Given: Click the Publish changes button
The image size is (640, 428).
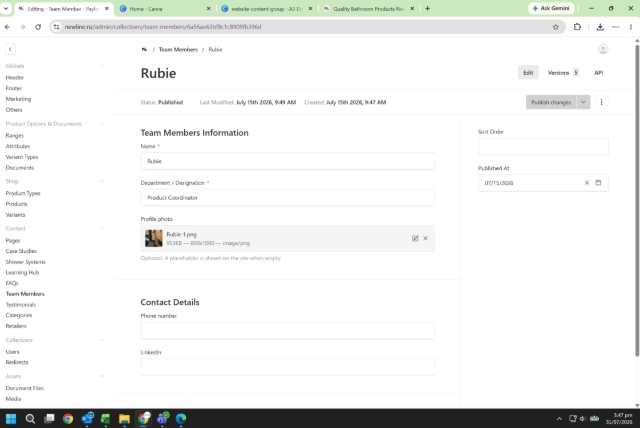Looking at the screenshot, I should coord(551,102).
